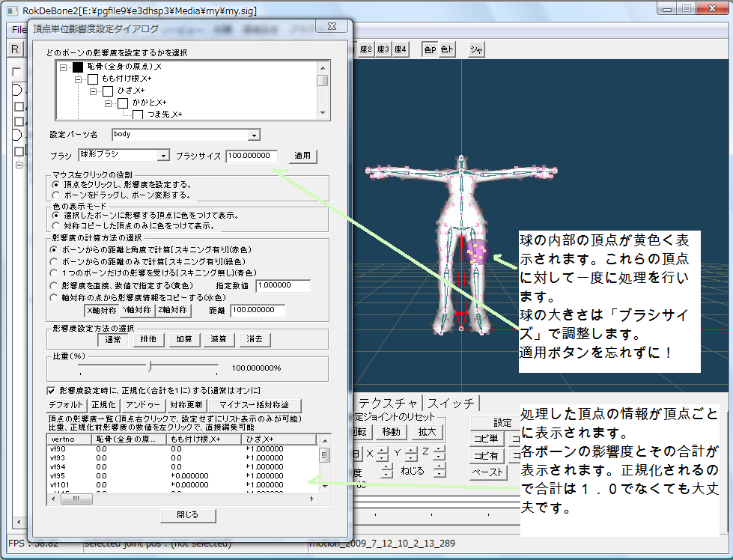Switch to the テクスチャ tab
This screenshot has width=733, height=560.
pos(390,403)
